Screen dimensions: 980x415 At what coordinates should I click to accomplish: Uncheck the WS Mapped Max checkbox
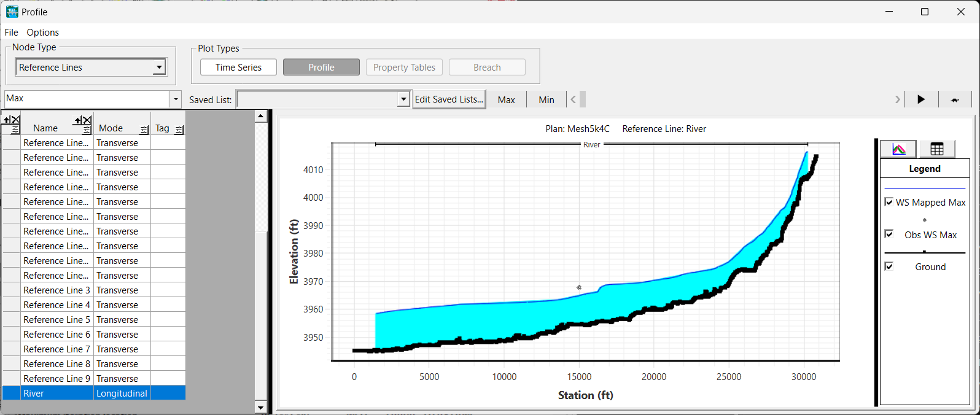889,202
